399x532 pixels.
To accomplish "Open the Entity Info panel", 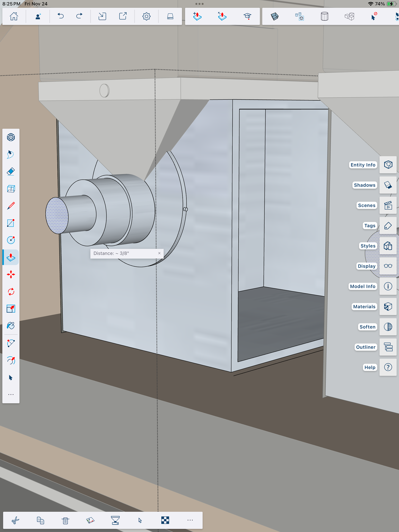I will pyautogui.click(x=388, y=165).
